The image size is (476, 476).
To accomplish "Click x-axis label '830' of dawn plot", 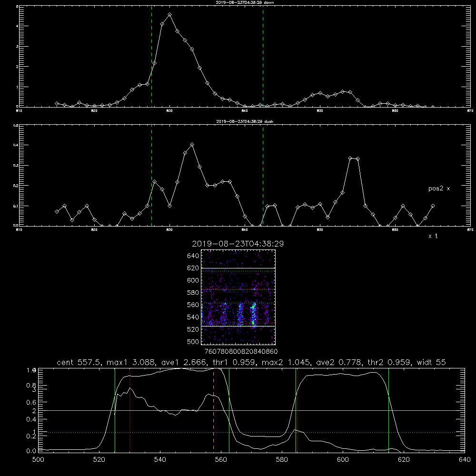I will click(169, 111).
